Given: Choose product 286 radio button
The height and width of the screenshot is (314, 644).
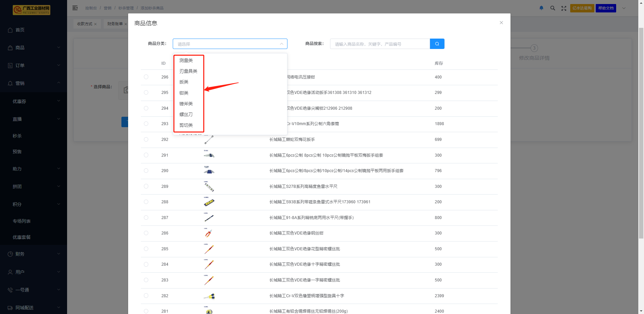Looking at the screenshot, I should [x=146, y=233].
